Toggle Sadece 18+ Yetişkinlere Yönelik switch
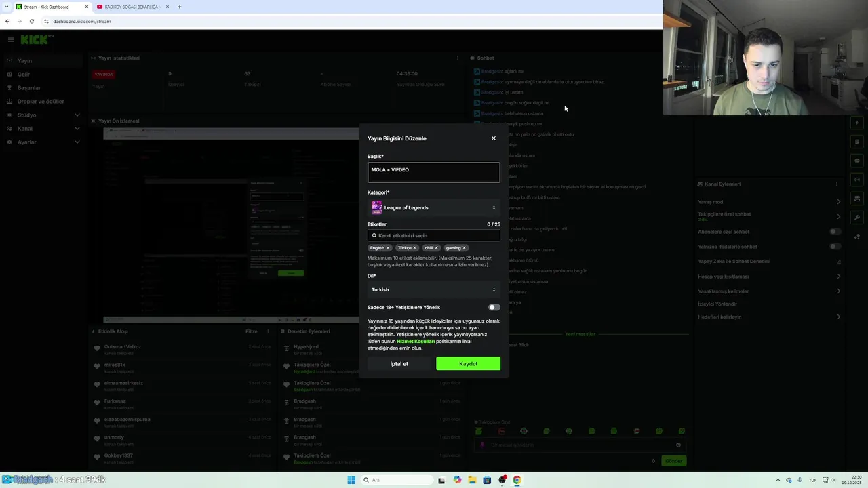 (x=494, y=307)
